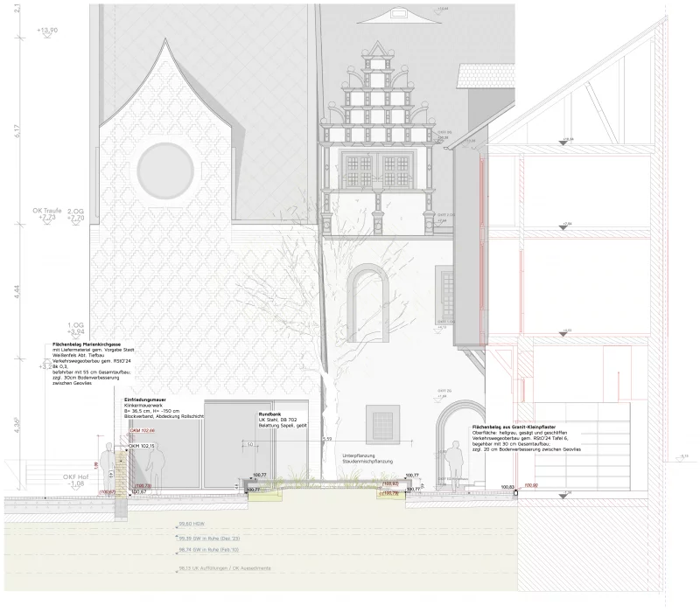Image resolution: width=700 pixels, height=612 pixels.
Task: Click the 'Rundbank' heading
Action: [269, 414]
